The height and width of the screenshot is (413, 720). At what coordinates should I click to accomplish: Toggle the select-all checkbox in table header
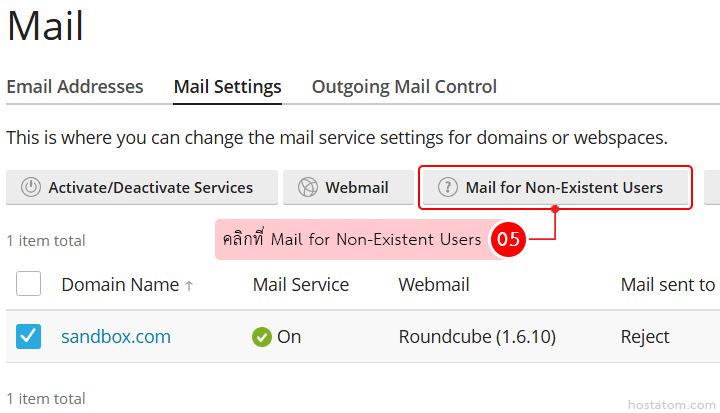29,284
